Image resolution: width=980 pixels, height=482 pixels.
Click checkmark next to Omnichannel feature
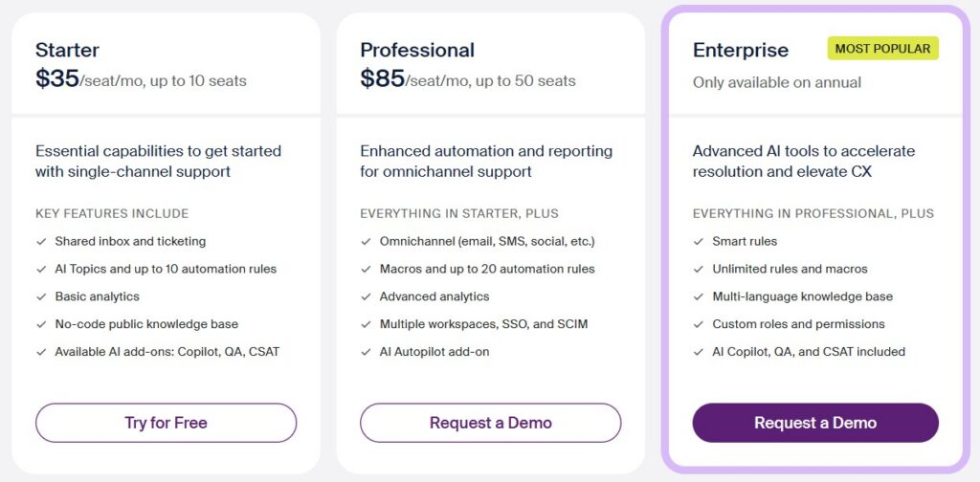(x=366, y=242)
